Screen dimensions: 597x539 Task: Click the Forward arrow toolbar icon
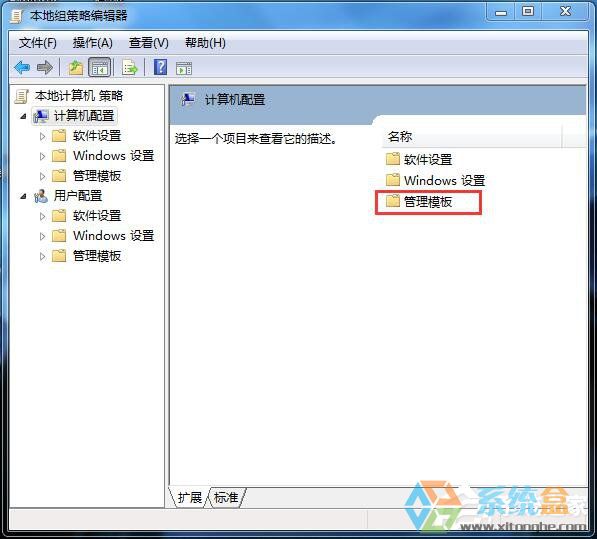tap(45, 68)
